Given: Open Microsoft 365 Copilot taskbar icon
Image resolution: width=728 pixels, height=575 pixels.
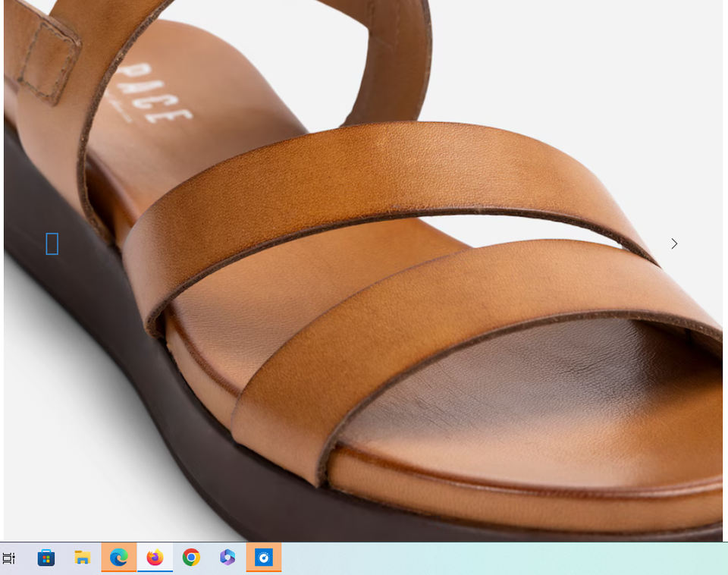Looking at the screenshot, I should (x=227, y=558).
